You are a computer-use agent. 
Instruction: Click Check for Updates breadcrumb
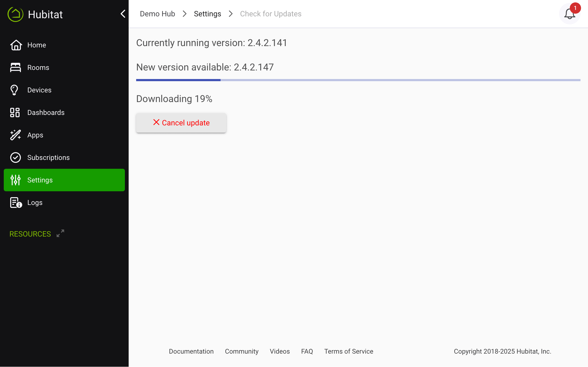pos(271,14)
